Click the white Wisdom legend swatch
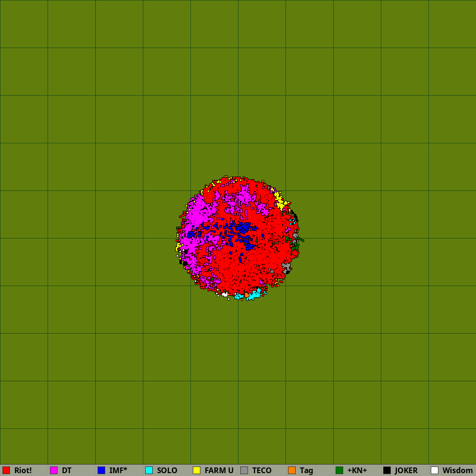 coord(435,470)
